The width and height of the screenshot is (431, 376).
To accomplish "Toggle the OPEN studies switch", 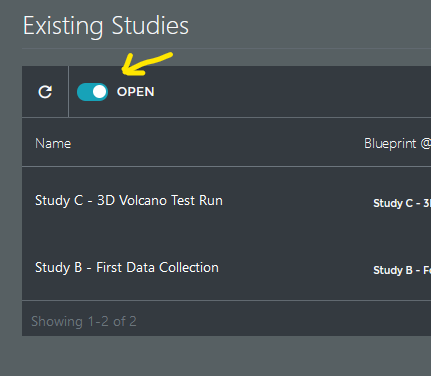I will coord(92,92).
